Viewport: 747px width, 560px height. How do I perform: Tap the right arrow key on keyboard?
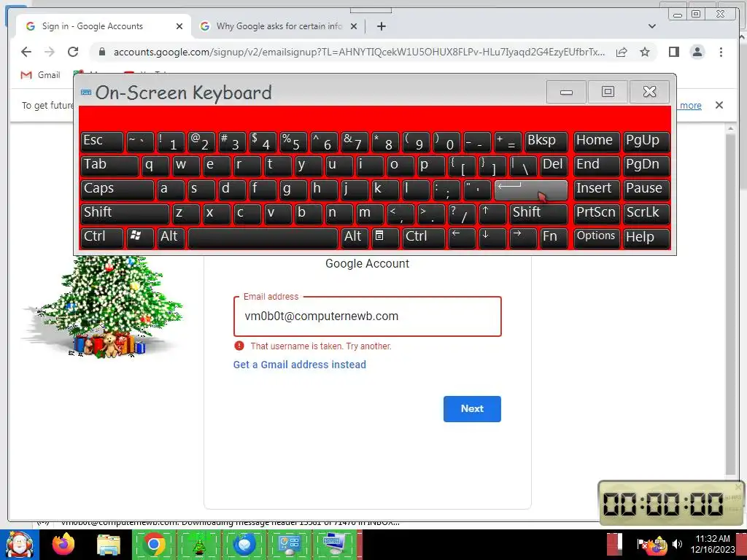[523, 237]
